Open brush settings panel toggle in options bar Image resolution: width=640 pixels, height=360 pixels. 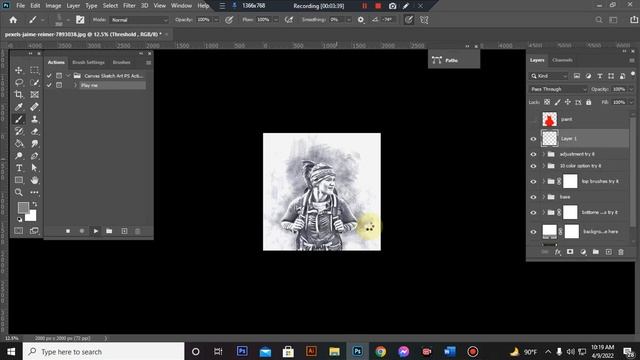point(80,20)
